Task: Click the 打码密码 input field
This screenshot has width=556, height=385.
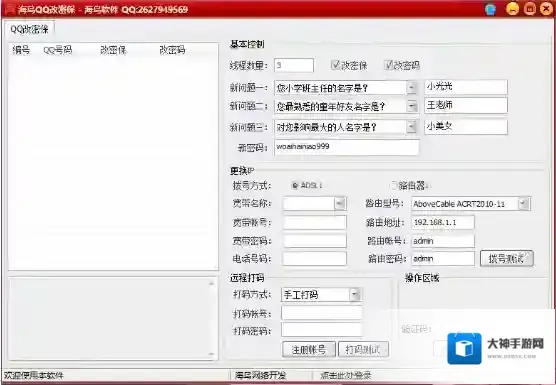Action: (322, 330)
